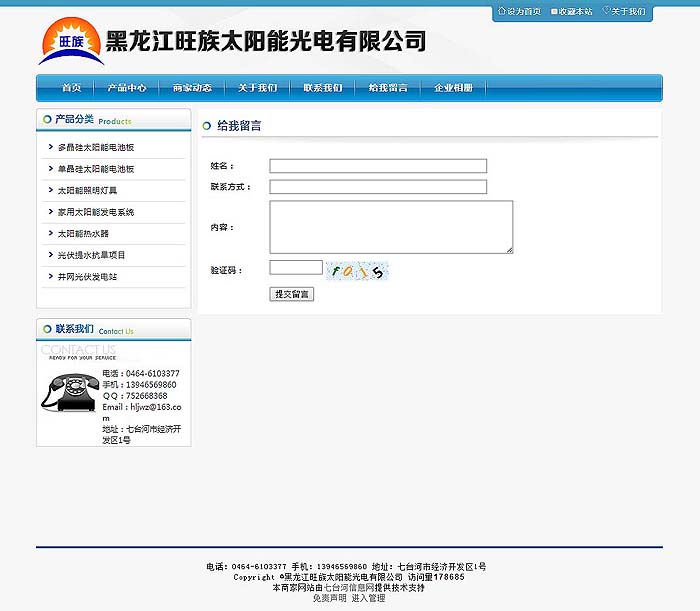Open the 并网光伏发电站 category
This screenshot has width=700, height=611.
(87, 277)
